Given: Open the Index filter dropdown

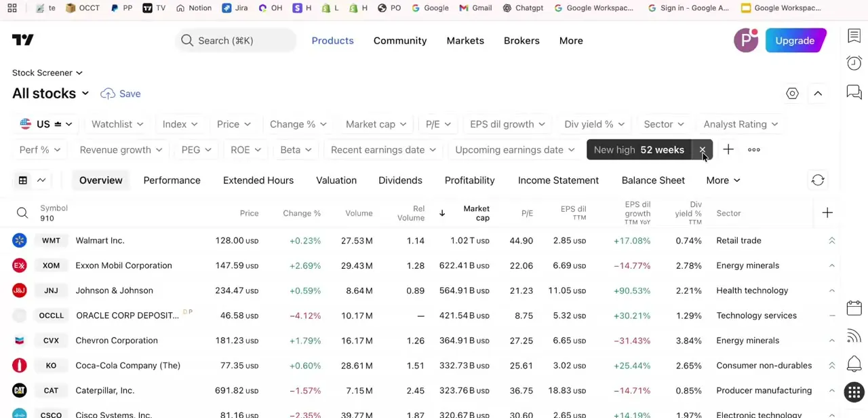Looking at the screenshot, I should [x=180, y=124].
